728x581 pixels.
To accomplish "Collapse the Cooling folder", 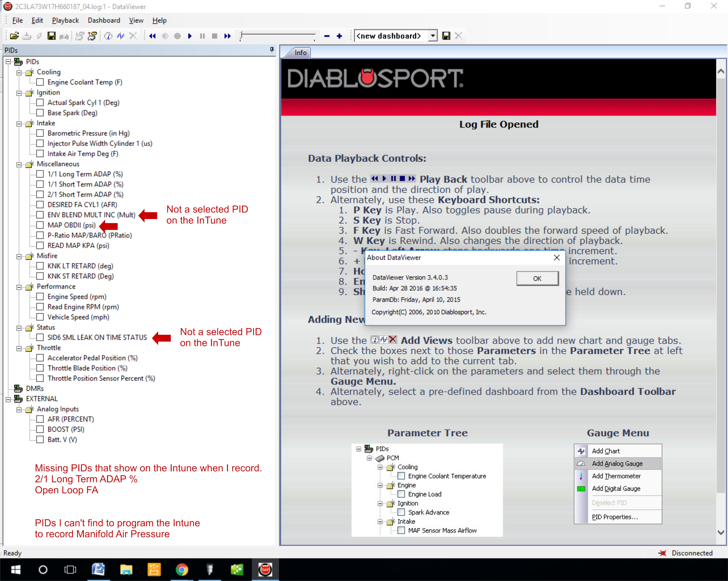I will coord(19,72).
